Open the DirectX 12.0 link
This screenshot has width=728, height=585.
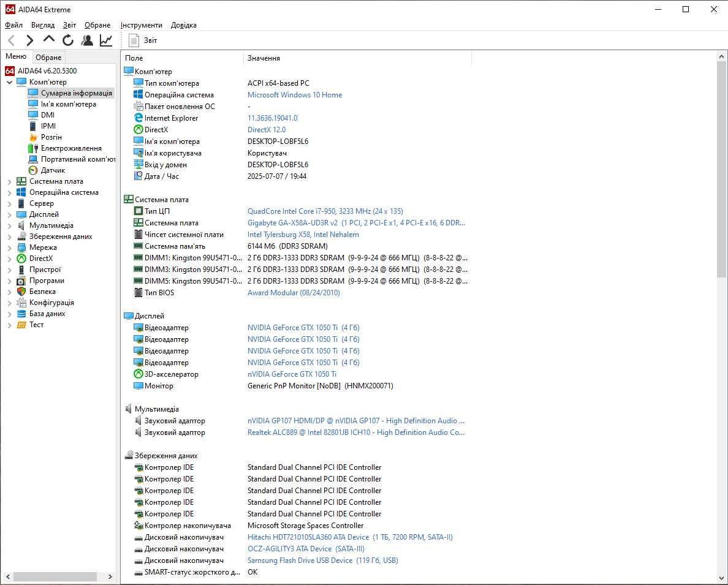pos(267,130)
